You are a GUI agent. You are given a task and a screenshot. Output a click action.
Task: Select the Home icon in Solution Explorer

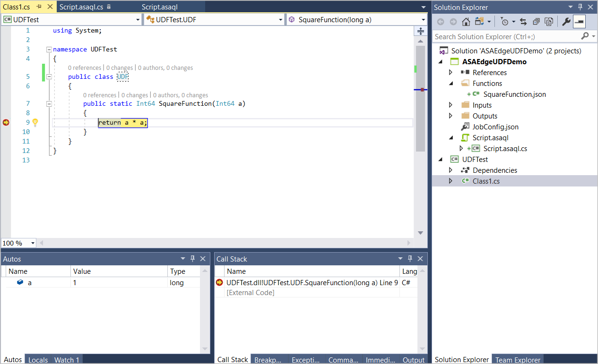(466, 21)
